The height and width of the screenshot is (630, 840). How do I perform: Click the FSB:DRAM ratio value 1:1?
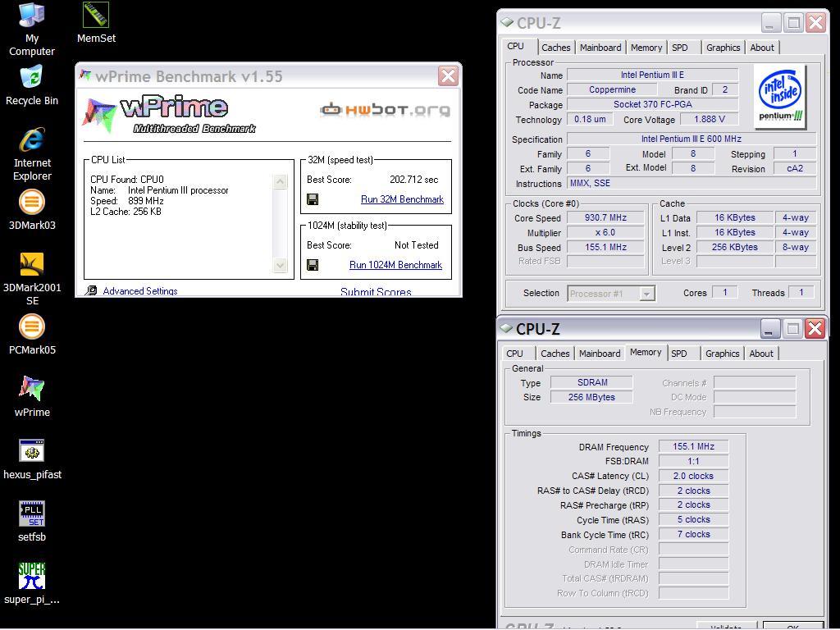click(693, 461)
